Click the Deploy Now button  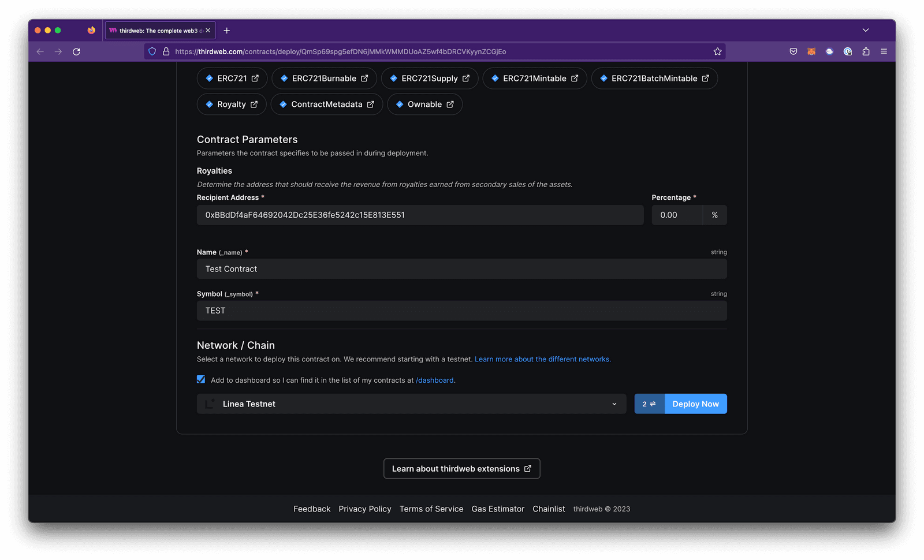tap(695, 404)
